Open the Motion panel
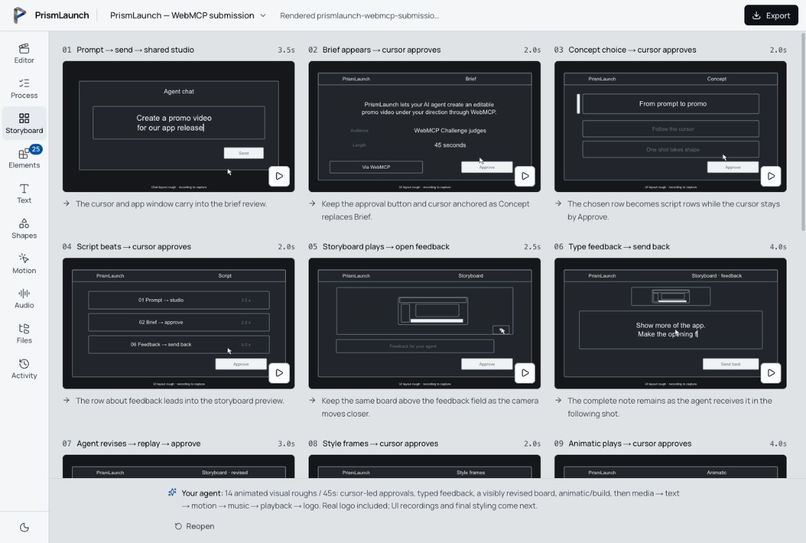Viewport: 806px width, 543px height. [x=24, y=263]
